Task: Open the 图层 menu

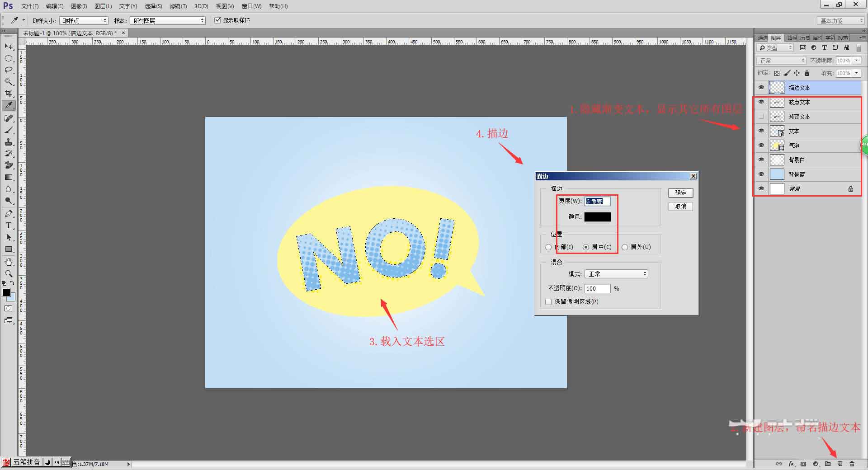Action: [103, 6]
